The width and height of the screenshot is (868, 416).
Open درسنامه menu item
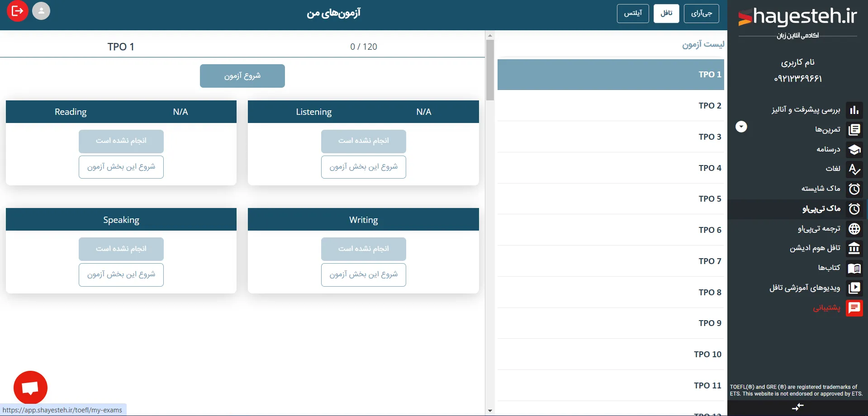coord(828,149)
